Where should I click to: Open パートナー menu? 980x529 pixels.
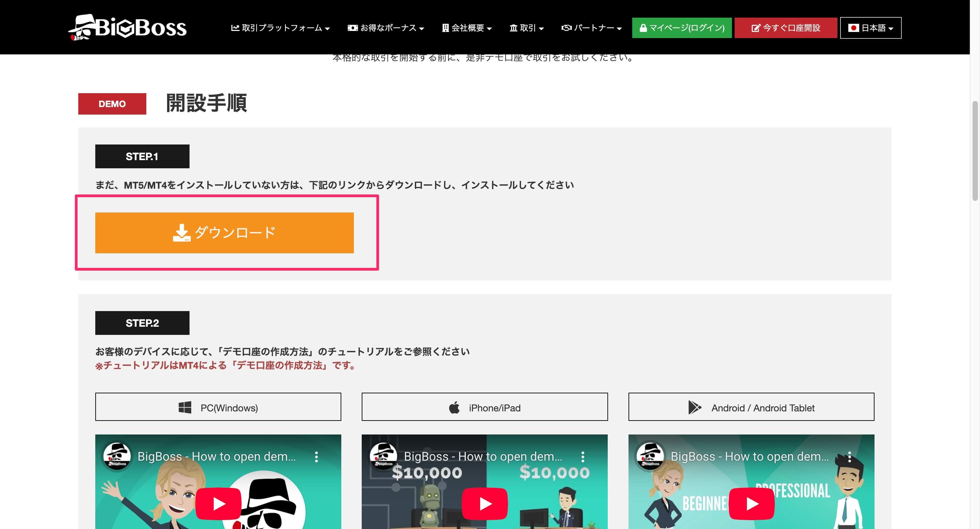point(592,28)
